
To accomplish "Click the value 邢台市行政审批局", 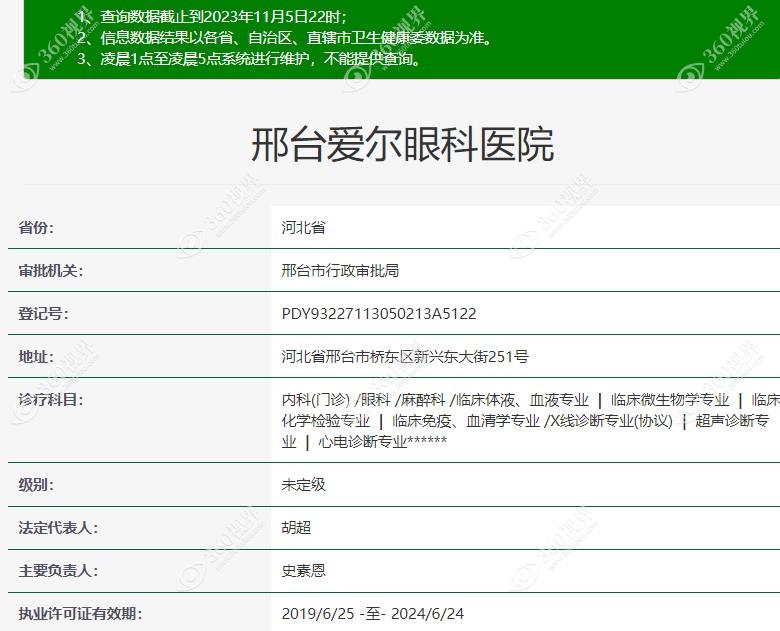I will [340, 271].
